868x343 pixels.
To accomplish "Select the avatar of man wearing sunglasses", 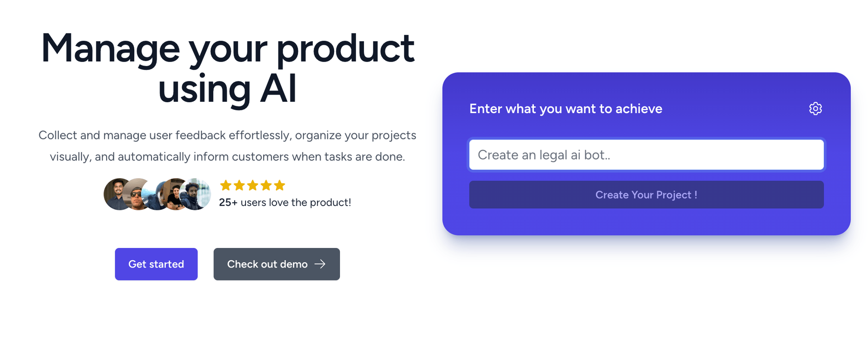I will 136,195.
